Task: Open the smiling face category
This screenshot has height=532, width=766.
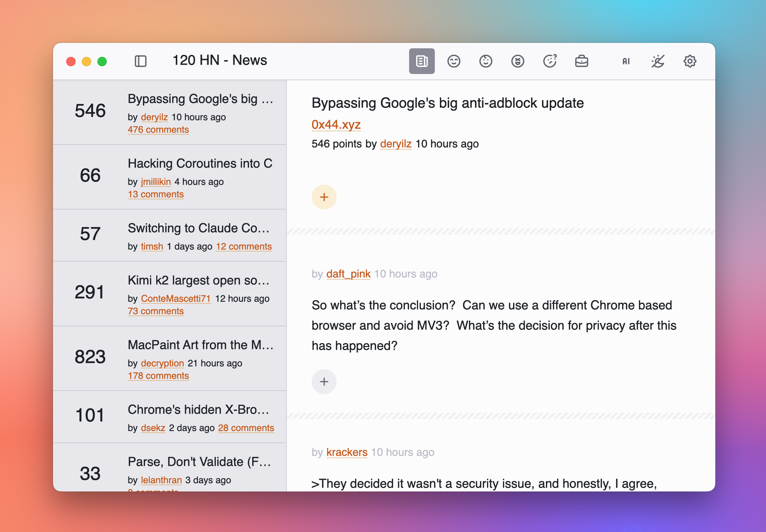Action: click(x=454, y=61)
